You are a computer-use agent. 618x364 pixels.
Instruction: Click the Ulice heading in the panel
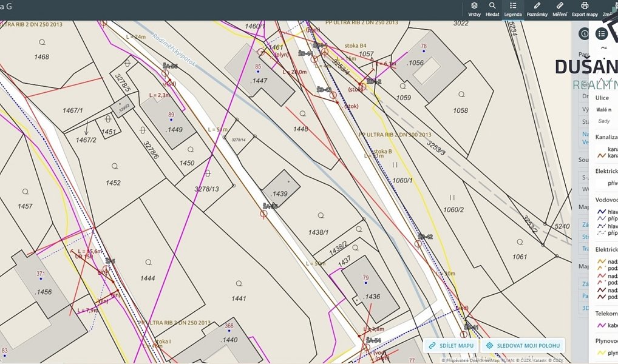coord(602,98)
